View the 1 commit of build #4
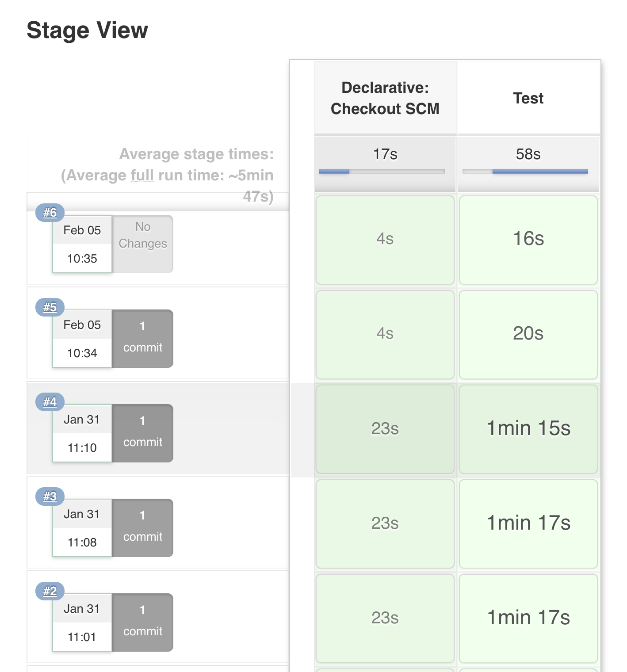The height and width of the screenshot is (672, 627). pyautogui.click(x=143, y=433)
